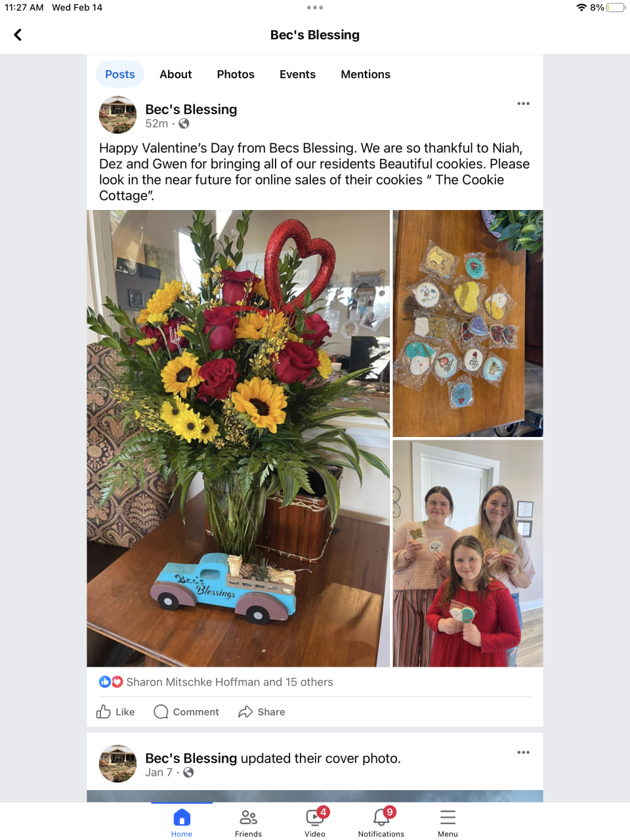Tap the Like thumbs-up on Valentine's post
Image resolution: width=630 pixels, height=840 pixels.
(103, 711)
